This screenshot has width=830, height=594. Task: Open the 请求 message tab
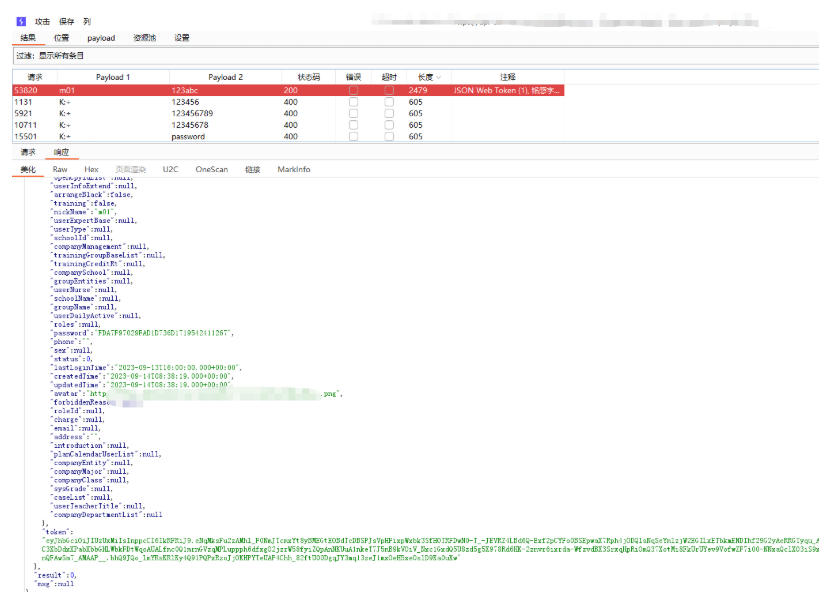[x=28, y=152]
